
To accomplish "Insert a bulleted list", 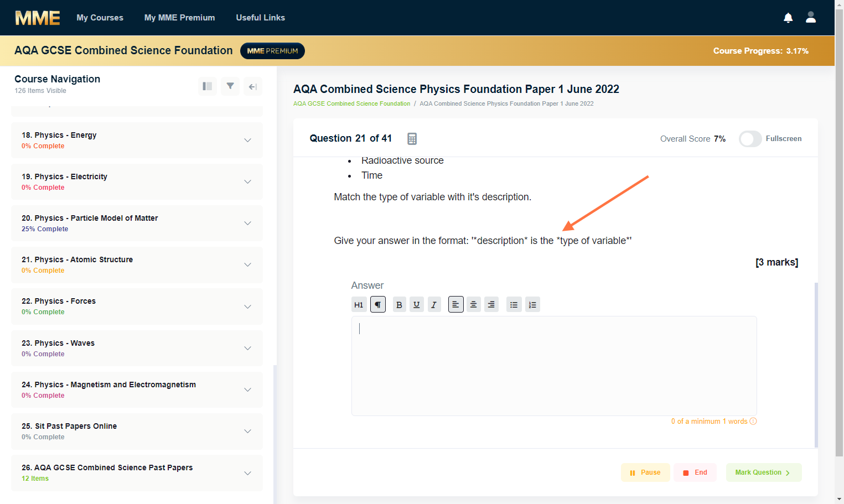I will click(514, 304).
